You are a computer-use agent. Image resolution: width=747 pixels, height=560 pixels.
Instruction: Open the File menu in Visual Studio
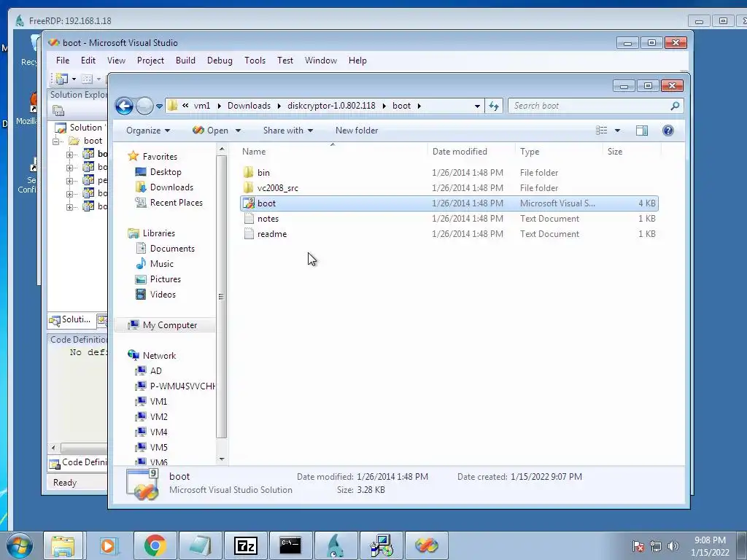(x=63, y=61)
